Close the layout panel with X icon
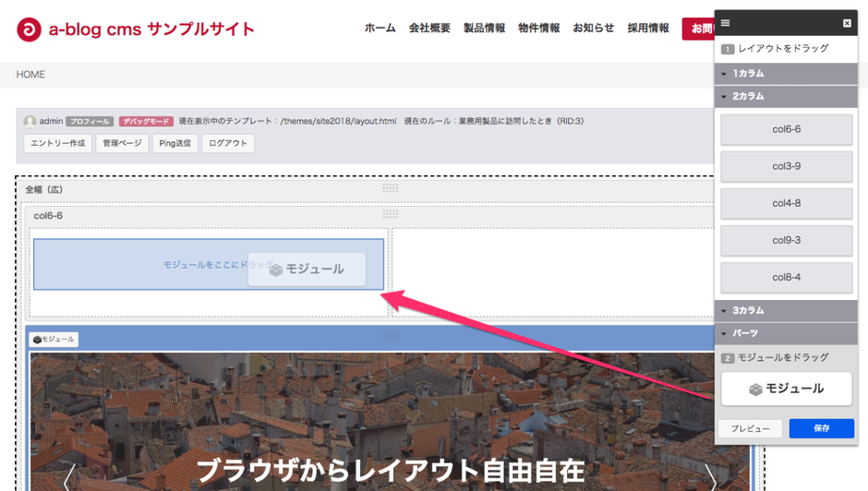 pyautogui.click(x=847, y=23)
